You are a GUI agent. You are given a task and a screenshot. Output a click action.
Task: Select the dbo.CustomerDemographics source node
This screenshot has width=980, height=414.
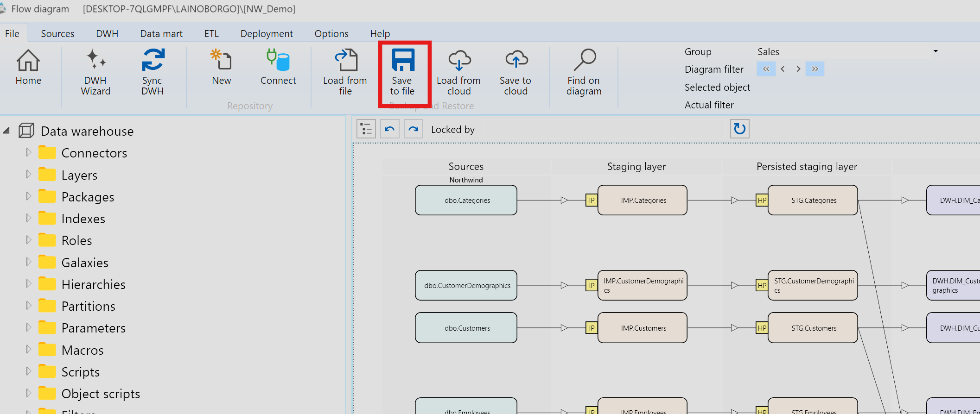pyautogui.click(x=466, y=285)
